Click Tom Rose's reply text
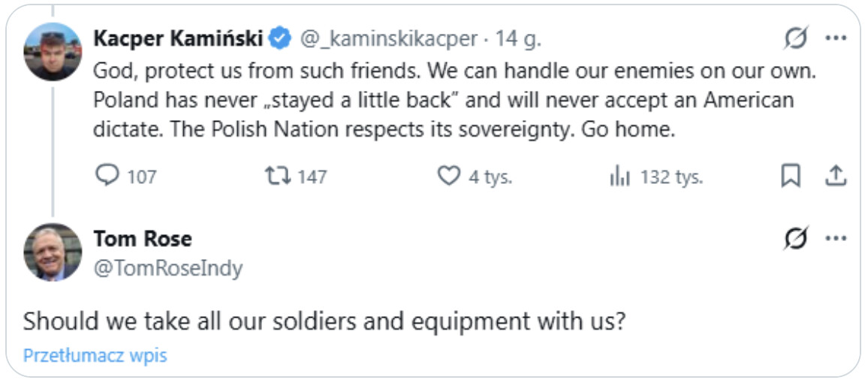The width and height of the screenshot is (868, 386). 324,321
